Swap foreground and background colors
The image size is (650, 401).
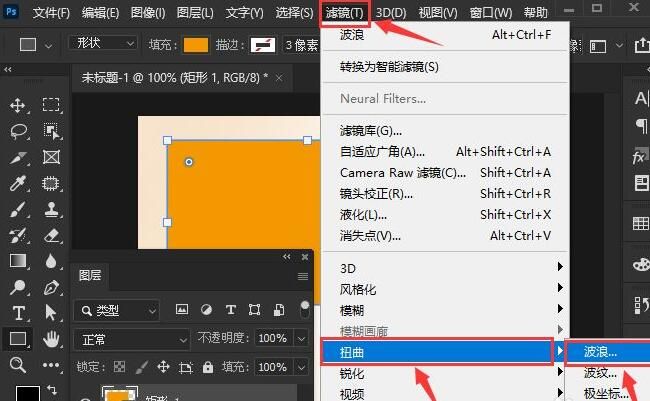coord(52,389)
